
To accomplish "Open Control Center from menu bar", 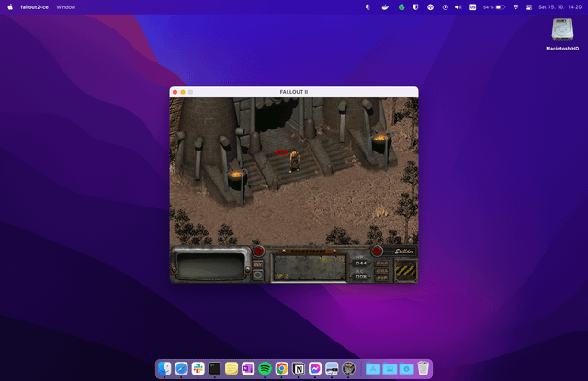I will coord(529,7).
